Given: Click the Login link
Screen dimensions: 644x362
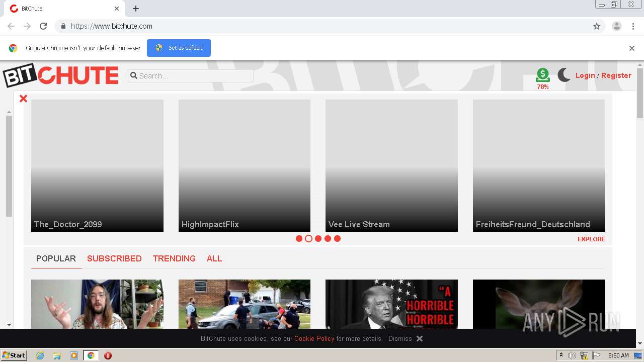Looking at the screenshot, I should pos(585,75).
